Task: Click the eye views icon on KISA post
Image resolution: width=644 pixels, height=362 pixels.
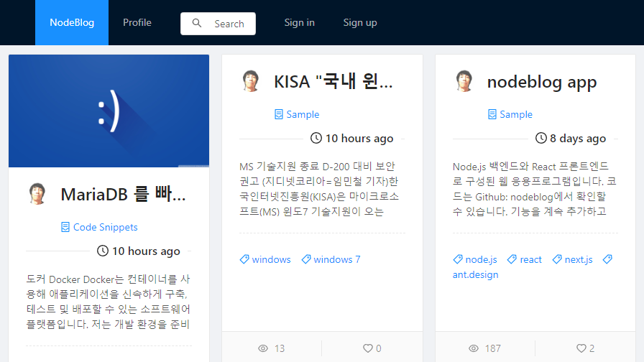Action: tap(263, 348)
